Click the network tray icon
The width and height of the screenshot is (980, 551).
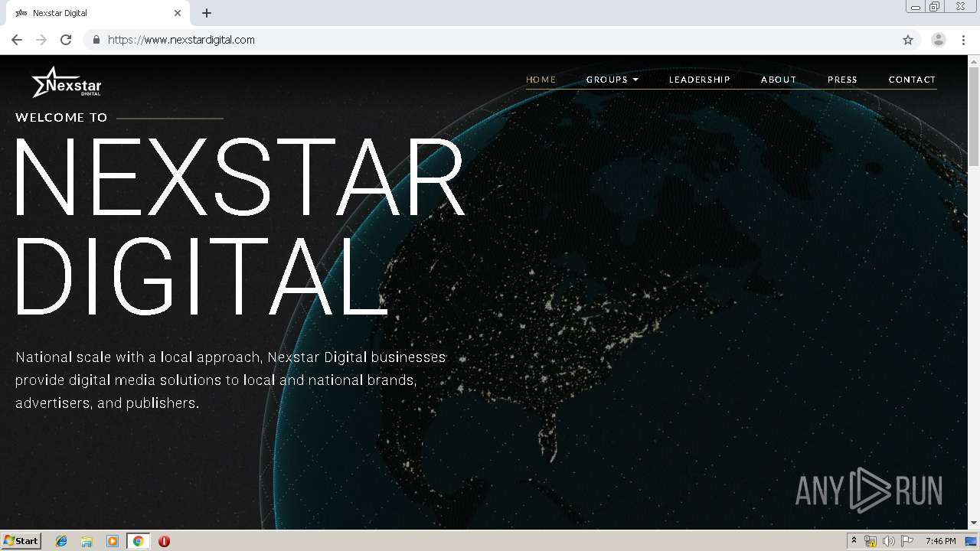coord(871,541)
